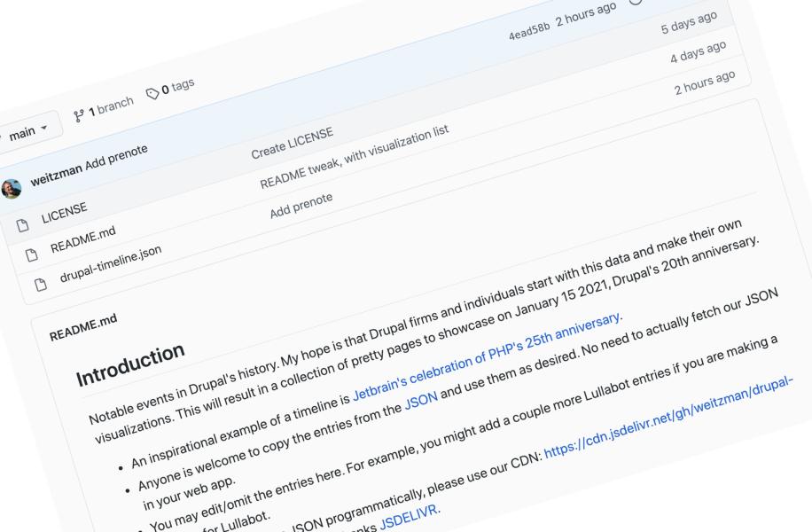Viewport: 812px width, 532px height.
Task: Click the tag icon beside 0 tags
Action: coord(152,93)
